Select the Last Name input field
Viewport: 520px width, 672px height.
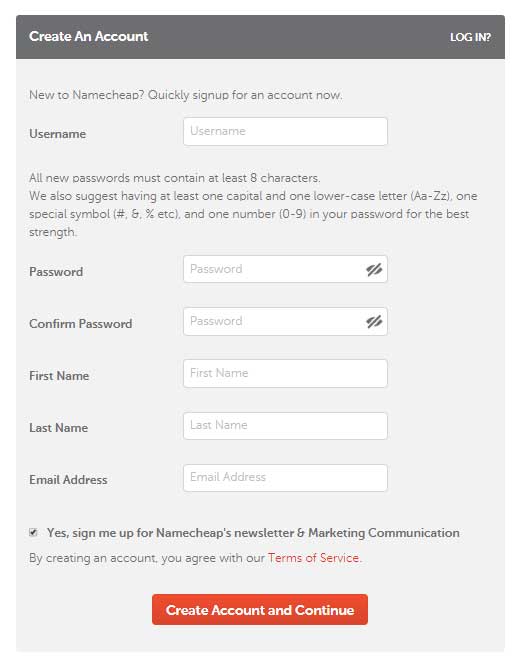(286, 426)
